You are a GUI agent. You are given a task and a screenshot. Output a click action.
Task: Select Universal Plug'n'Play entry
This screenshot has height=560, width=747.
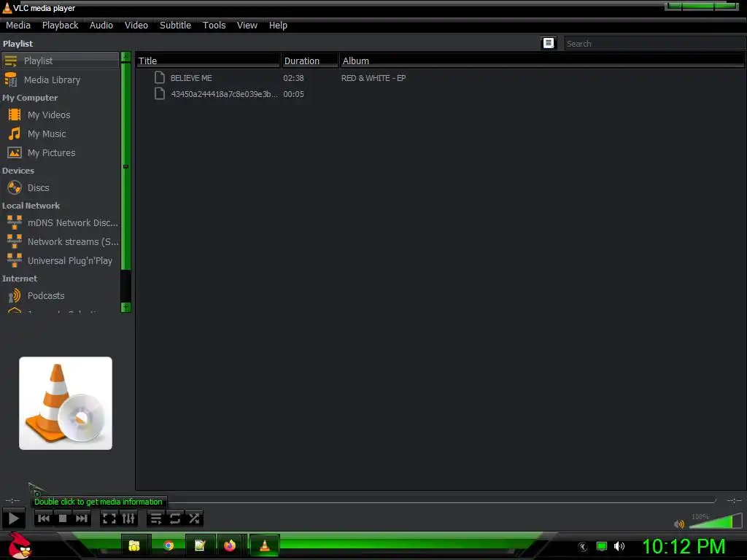click(60, 261)
